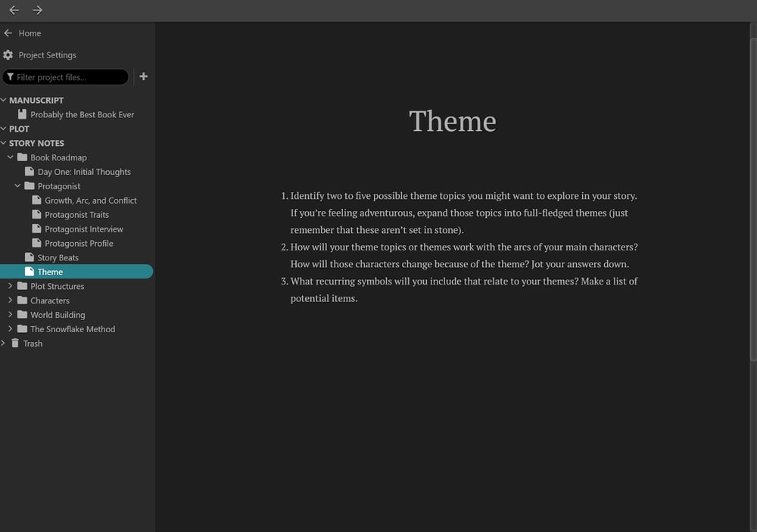Open Story Beats note

coord(58,258)
